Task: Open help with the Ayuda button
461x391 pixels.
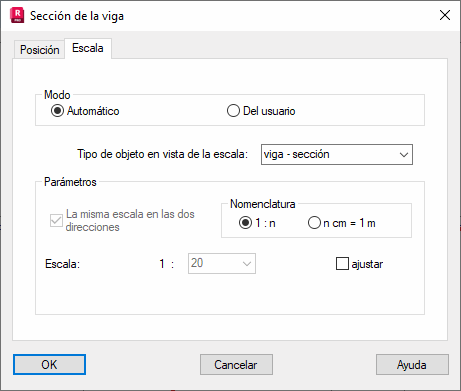Action: 412,365
